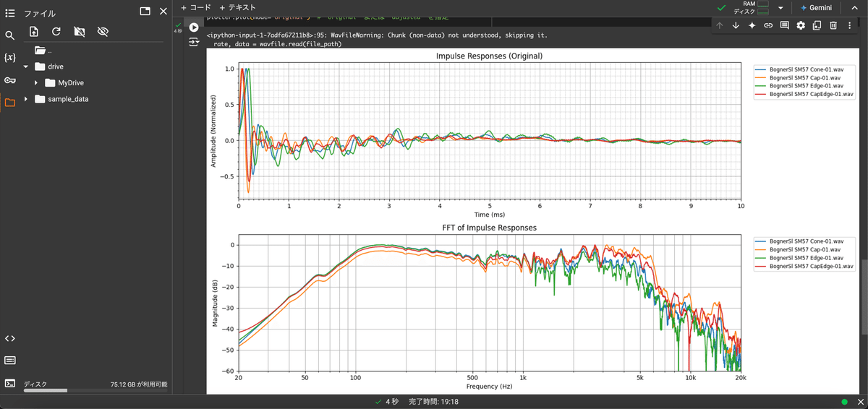Add a comment to the cell
The width and height of the screenshot is (868, 409).
784,25
